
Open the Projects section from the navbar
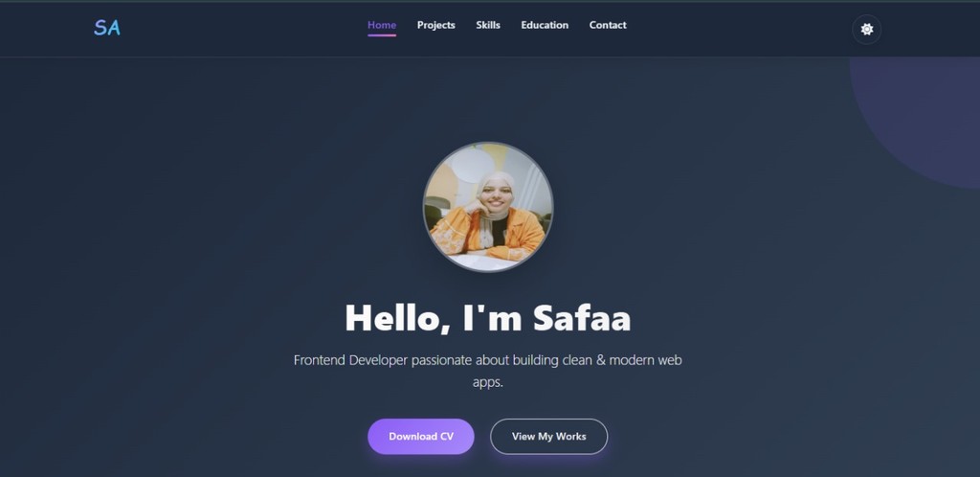tap(436, 25)
